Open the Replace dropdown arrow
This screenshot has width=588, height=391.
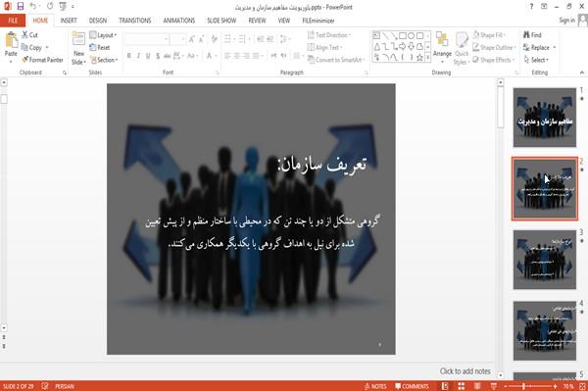pos(555,47)
